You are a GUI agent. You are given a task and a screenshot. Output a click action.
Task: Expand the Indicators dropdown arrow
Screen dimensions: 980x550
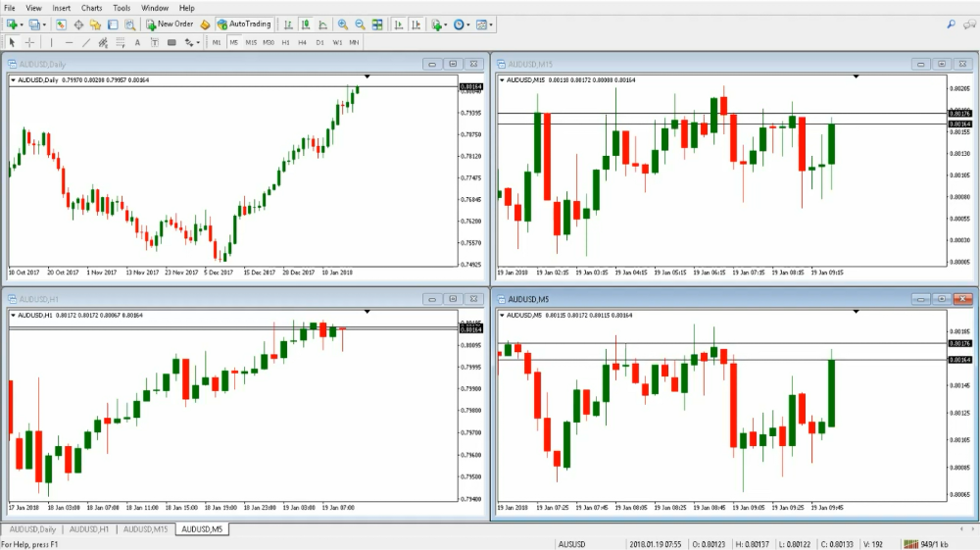click(446, 25)
